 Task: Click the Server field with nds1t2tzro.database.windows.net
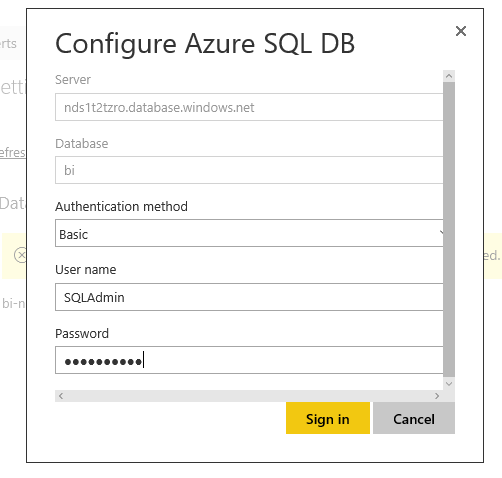coord(249,107)
